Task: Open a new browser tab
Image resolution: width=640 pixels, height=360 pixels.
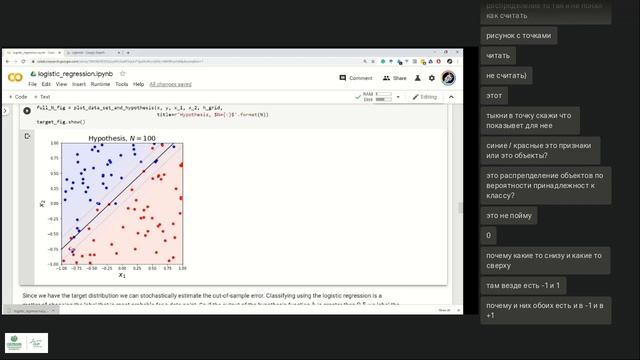Action: [128, 53]
